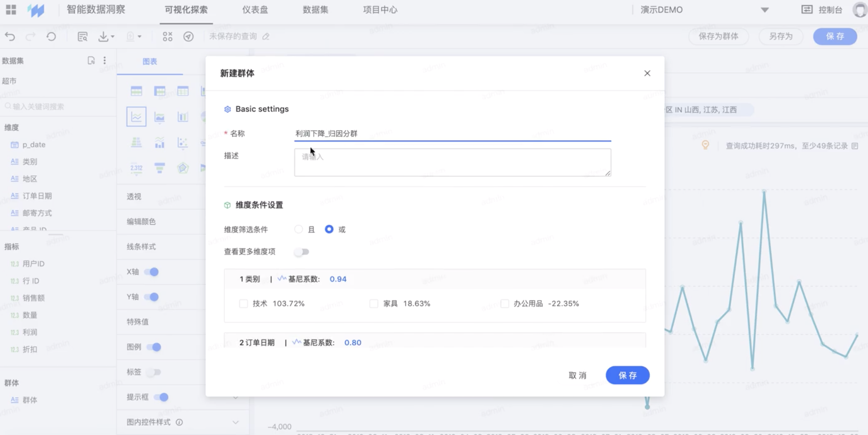Toggle the 查看更多维度项 switch
Viewport: 868px width, 435px height.
coord(302,252)
